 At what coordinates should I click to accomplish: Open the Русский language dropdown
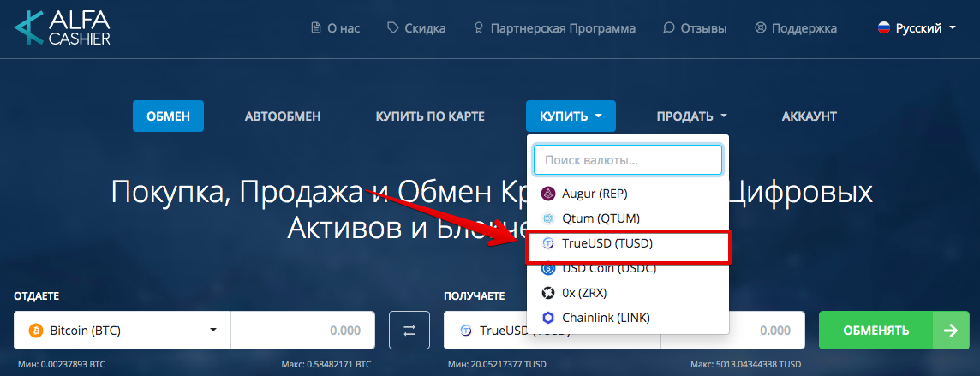pyautogui.click(x=917, y=28)
